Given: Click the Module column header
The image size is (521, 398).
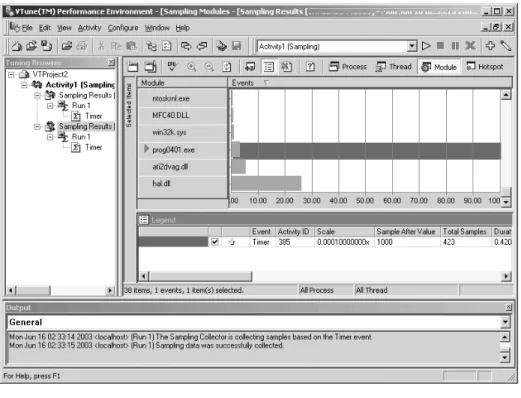Looking at the screenshot, I should pyautogui.click(x=183, y=83).
